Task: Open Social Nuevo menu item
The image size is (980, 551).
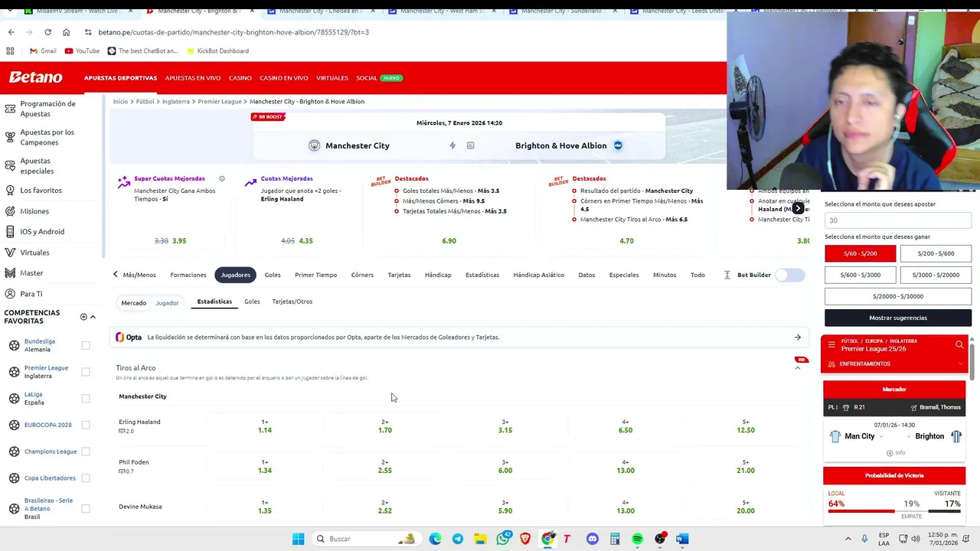Action: coord(379,78)
